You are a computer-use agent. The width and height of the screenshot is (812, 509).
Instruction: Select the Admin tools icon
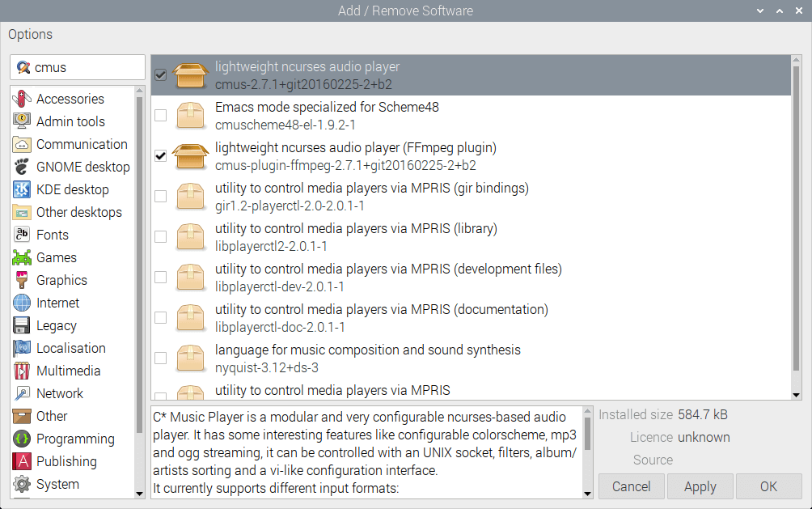(22, 121)
